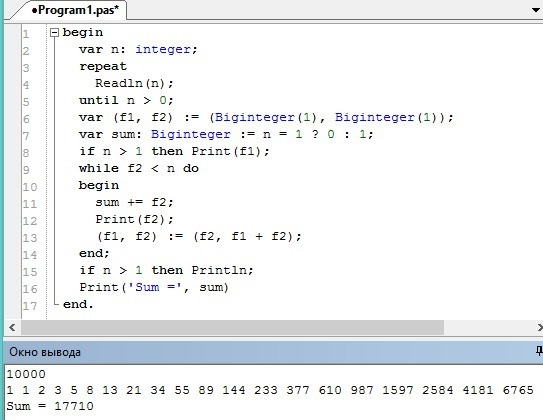Click the pin icon of output window
The width and height of the screenshot is (543, 420).
(x=539, y=351)
